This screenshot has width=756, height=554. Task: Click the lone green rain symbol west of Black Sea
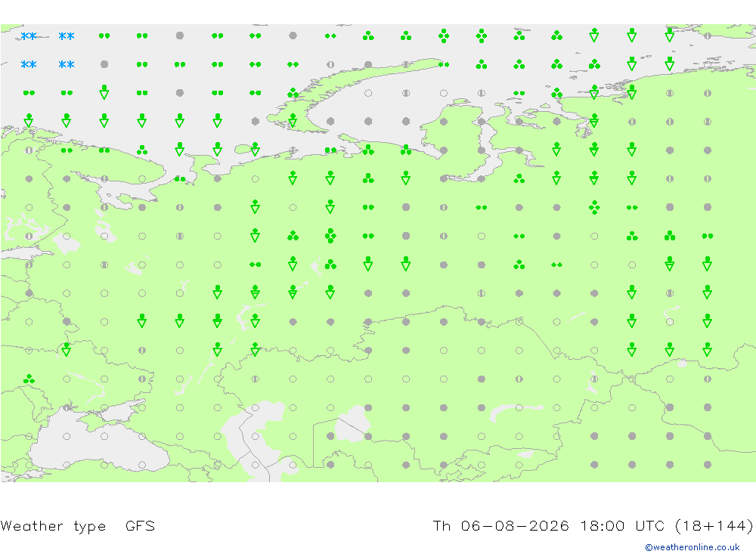click(x=29, y=379)
